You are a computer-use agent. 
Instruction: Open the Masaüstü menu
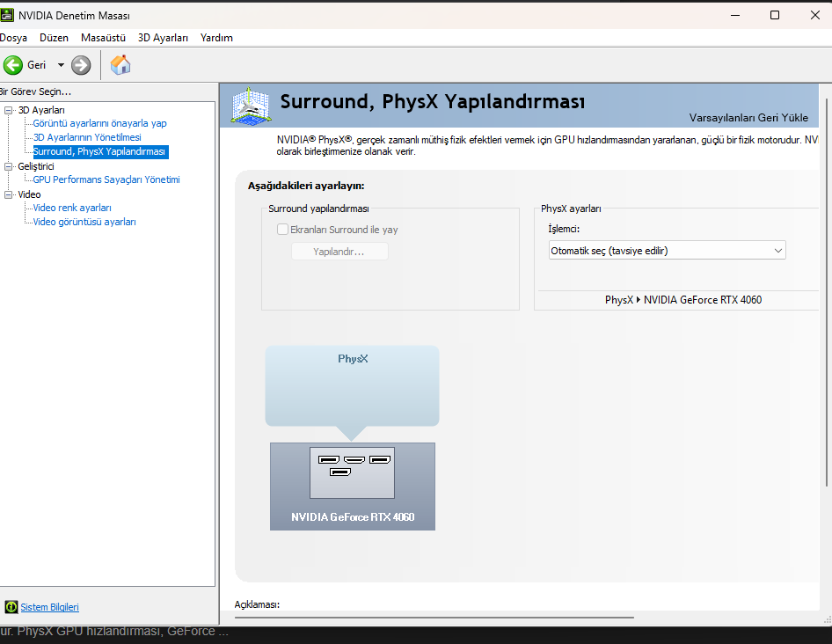click(103, 38)
